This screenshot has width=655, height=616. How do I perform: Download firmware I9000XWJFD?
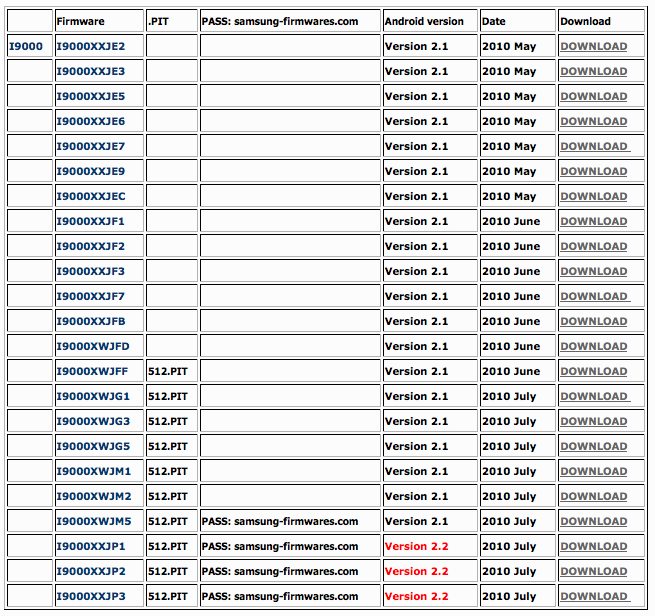(593, 346)
